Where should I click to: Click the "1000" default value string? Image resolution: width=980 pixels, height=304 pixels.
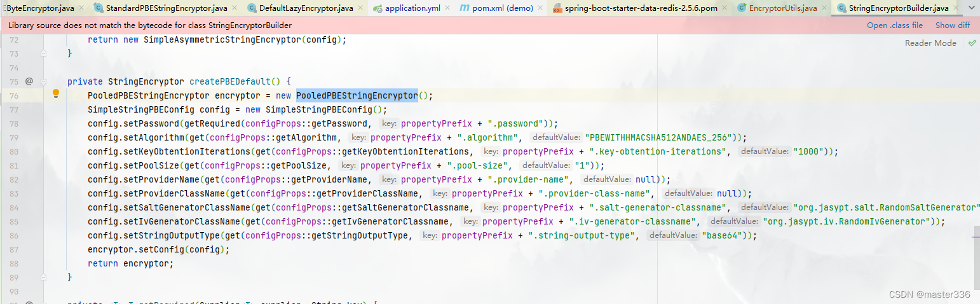[x=808, y=151]
